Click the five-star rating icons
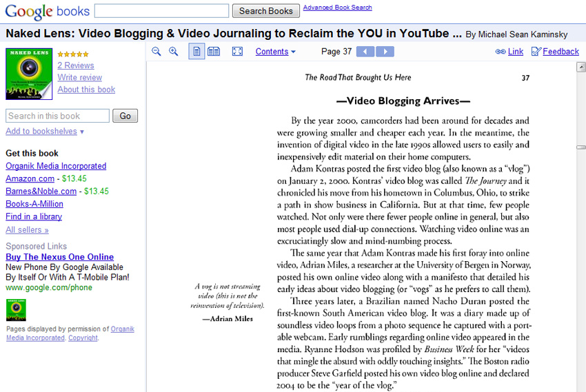 [72, 54]
